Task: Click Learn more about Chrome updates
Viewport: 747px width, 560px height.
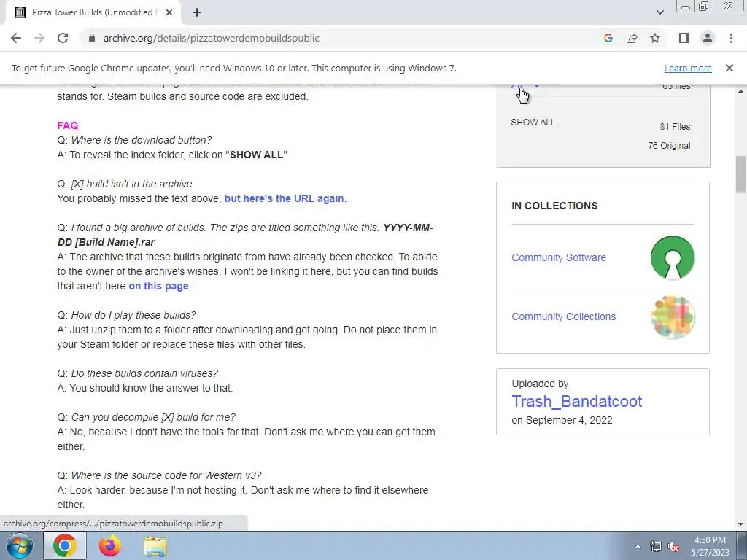Action: (688, 69)
